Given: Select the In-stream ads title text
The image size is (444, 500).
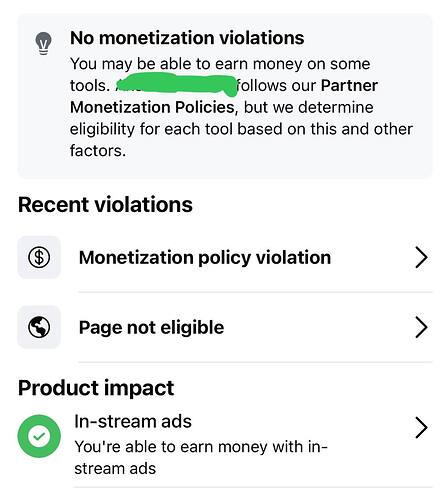Looking at the screenshot, I should pos(133,422).
